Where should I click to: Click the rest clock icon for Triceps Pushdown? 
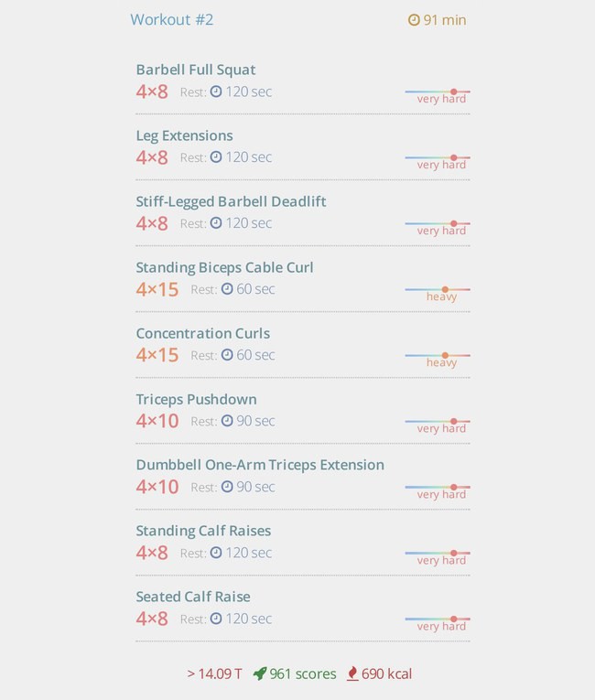pos(227,421)
